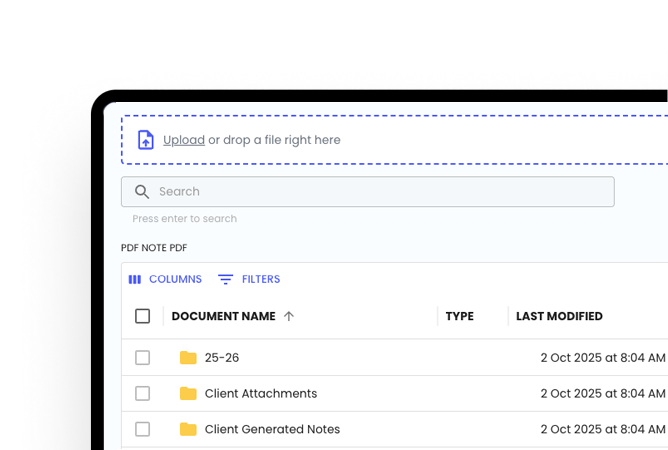Viewport: 668px width, 450px height.
Task: Click the columns bars icon
Action: point(135,280)
